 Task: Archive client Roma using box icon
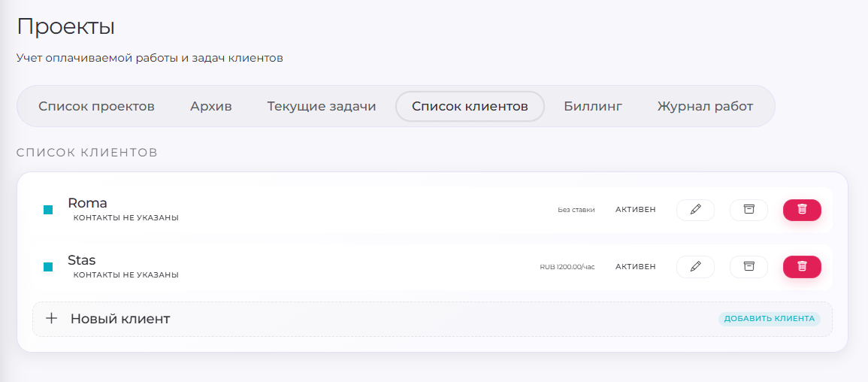coord(749,210)
